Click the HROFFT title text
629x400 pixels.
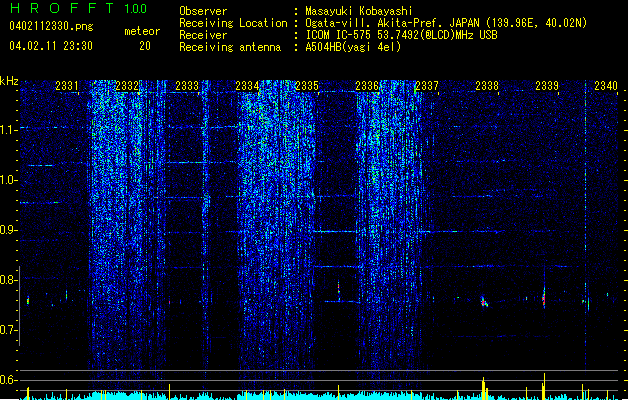[x=61, y=8]
